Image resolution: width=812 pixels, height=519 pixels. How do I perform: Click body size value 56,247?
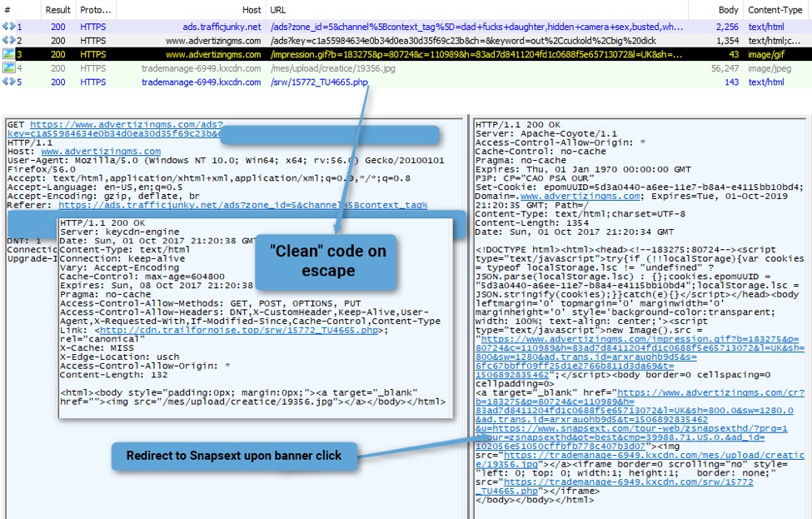pyautogui.click(x=725, y=67)
